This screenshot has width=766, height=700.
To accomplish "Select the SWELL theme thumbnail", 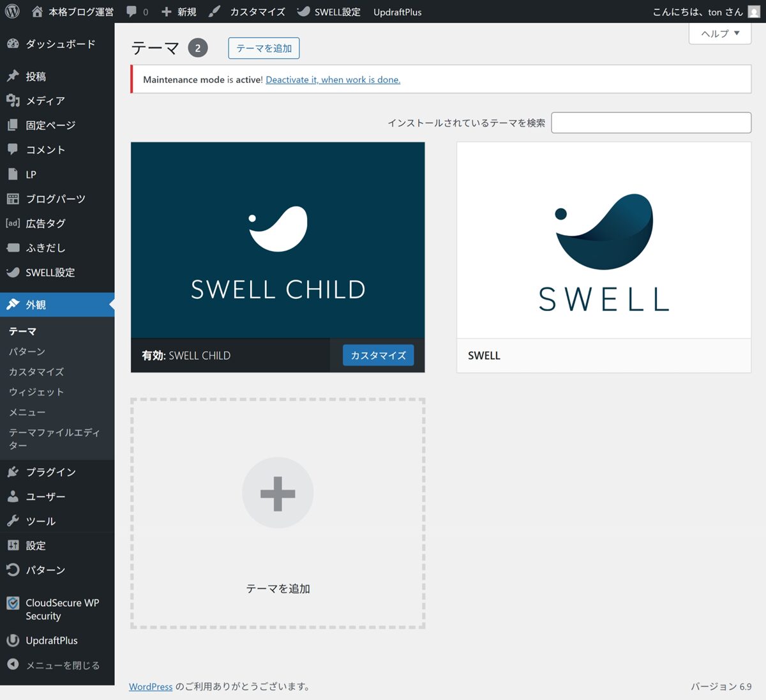I will point(603,240).
